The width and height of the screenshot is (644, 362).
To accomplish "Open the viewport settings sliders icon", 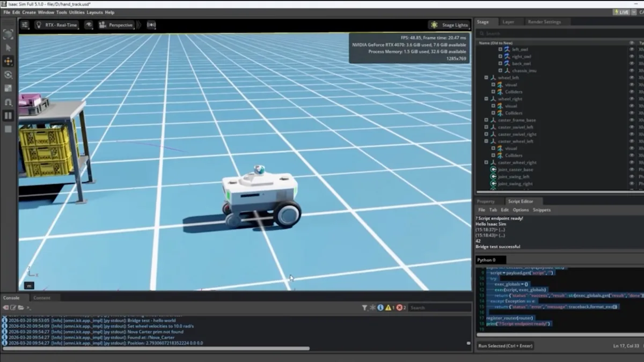I will click(25, 25).
